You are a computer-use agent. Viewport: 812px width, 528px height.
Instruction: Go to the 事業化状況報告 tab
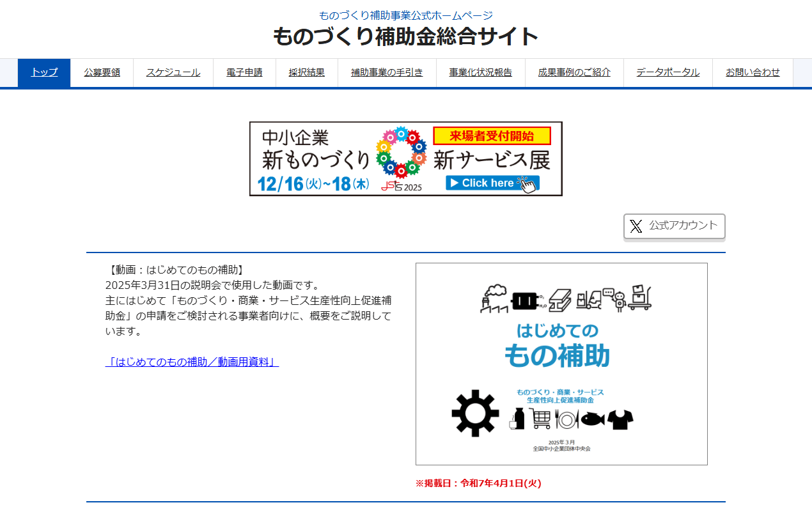tap(480, 72)
